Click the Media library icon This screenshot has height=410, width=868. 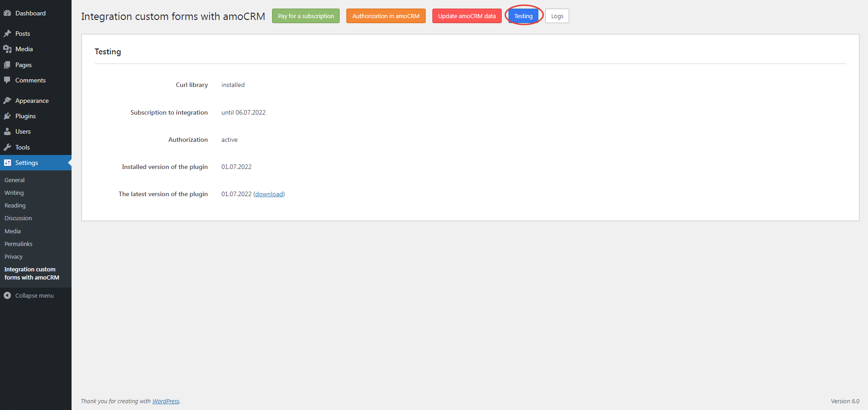pos(7,49)
